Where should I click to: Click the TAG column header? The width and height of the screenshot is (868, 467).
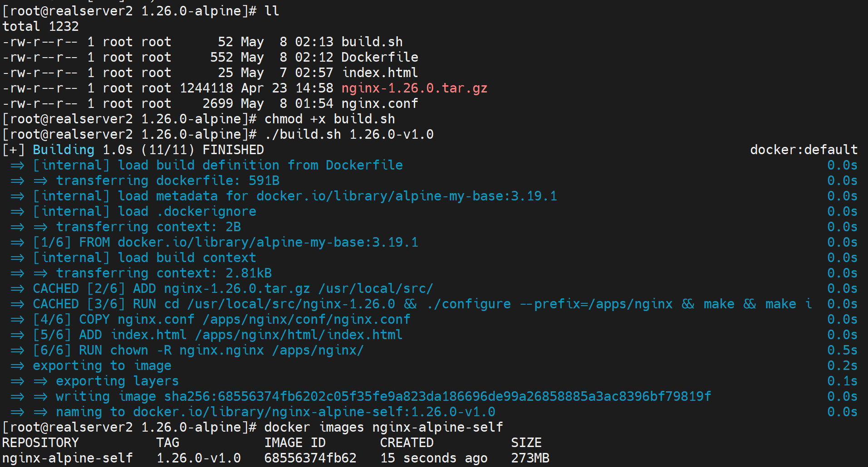point(167,443)
